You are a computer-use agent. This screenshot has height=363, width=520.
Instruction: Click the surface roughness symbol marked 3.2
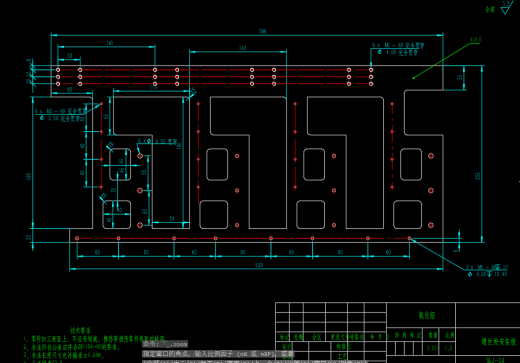coord(506,7)
